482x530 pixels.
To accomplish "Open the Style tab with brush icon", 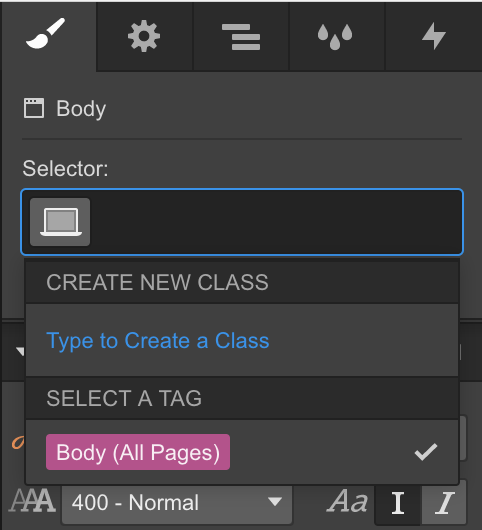I will [x=47, y=35].
